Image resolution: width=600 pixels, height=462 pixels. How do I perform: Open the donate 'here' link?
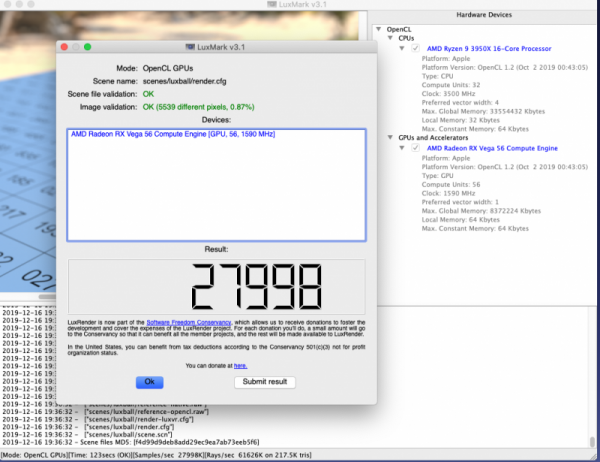coord(240,366)
